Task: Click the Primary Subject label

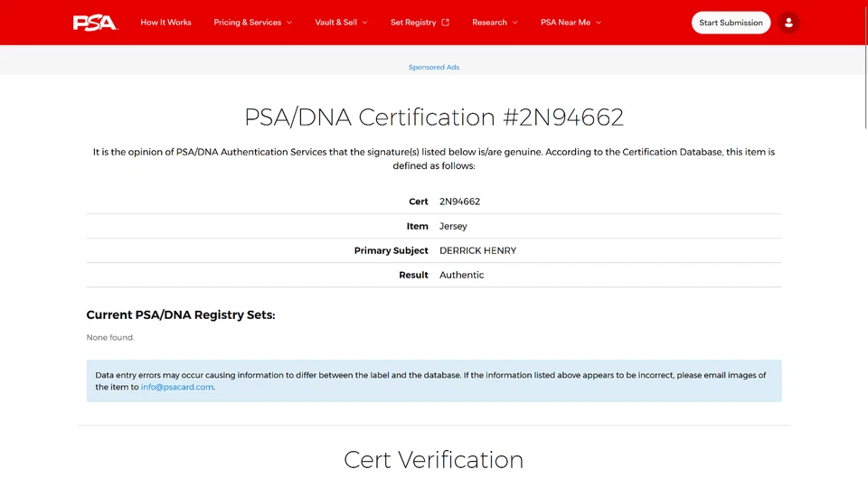Action: (x=391, y=250)
